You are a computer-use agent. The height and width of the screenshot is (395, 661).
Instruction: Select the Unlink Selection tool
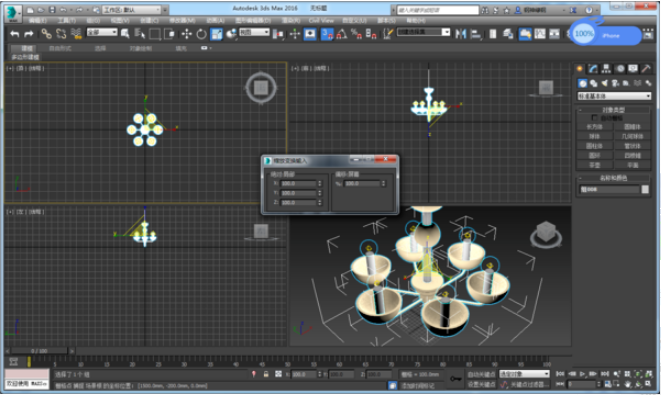tap(61, 34)
